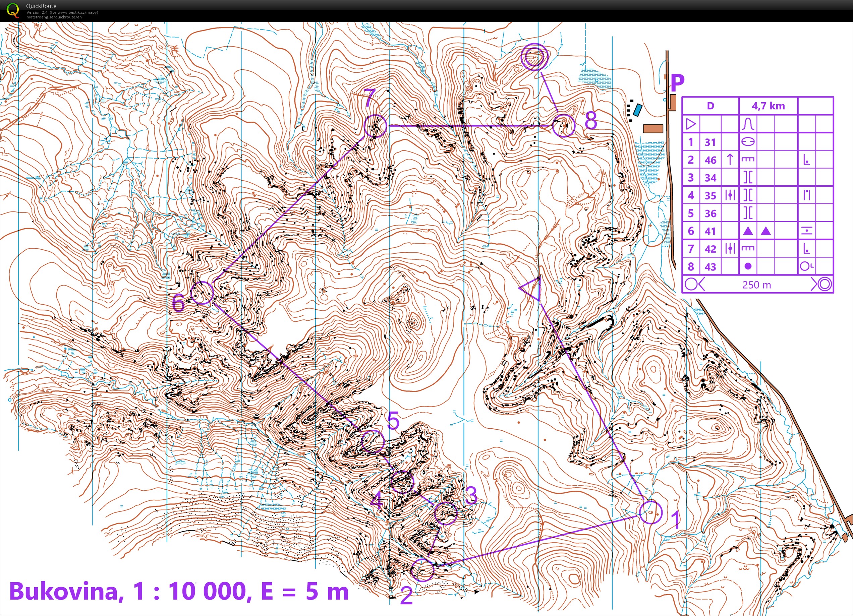The width and height of the screenshot is (853, 616).
Task: Click the boulder dot symbol for control 8
Action: (x=748, y=266)
